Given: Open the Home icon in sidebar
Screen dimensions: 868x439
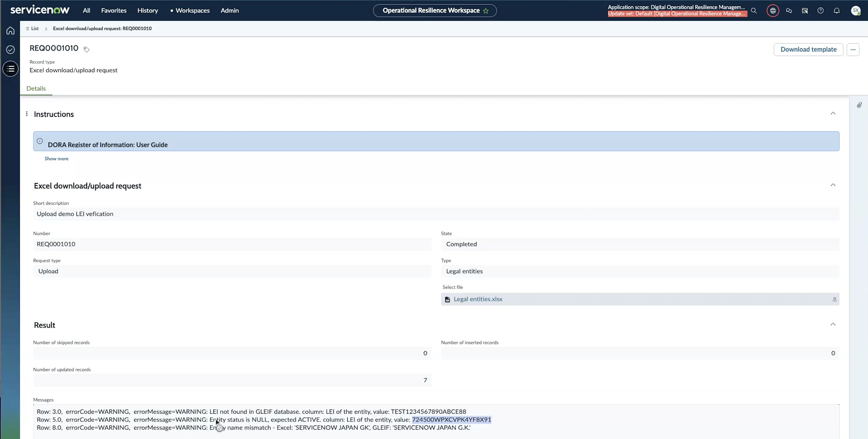Looking at the screenshot, I should 11,31.
